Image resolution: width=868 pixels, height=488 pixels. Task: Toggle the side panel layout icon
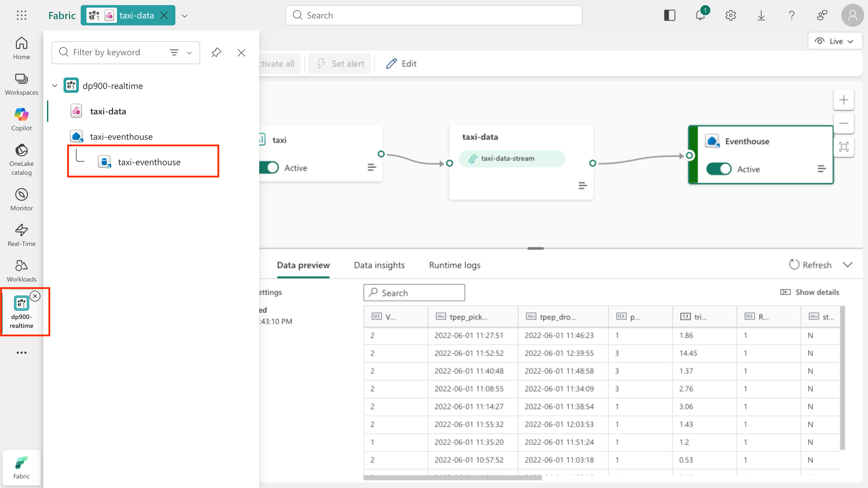(669, 15)
